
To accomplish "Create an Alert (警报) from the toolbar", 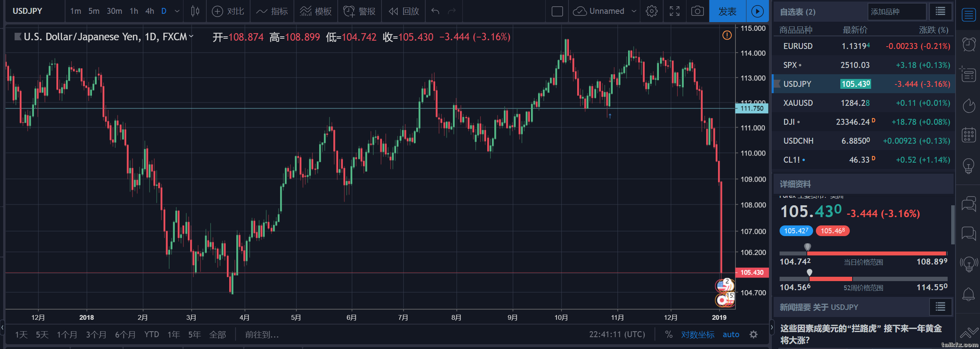I will 359,11.
